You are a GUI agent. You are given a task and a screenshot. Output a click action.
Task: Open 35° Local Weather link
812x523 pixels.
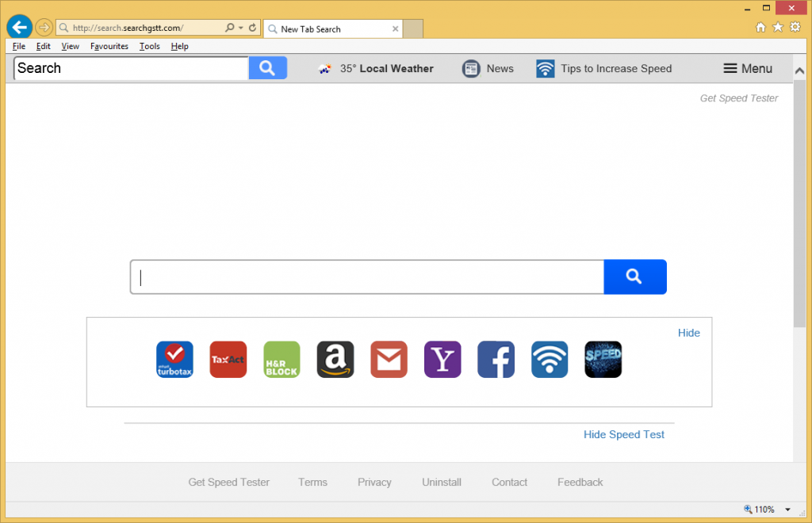(x=386, y=69)
